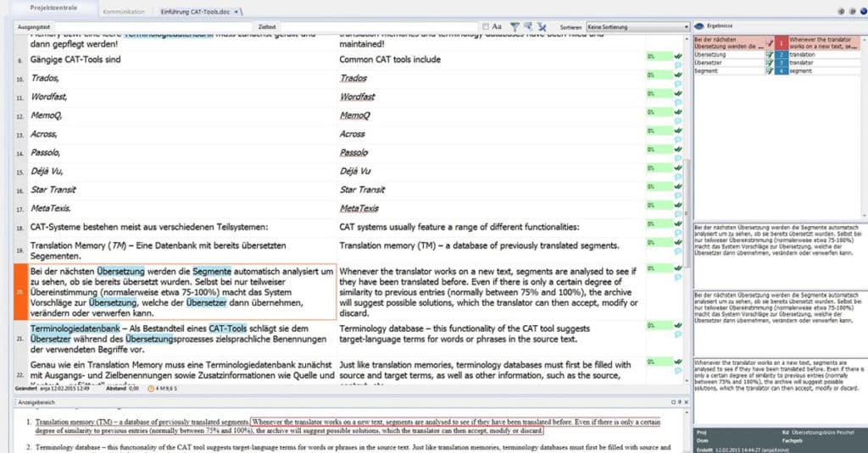Click the status checkmark of the Across segment
Image resolution: width=868 pixels, height=453 pixels.
(678, 130)
